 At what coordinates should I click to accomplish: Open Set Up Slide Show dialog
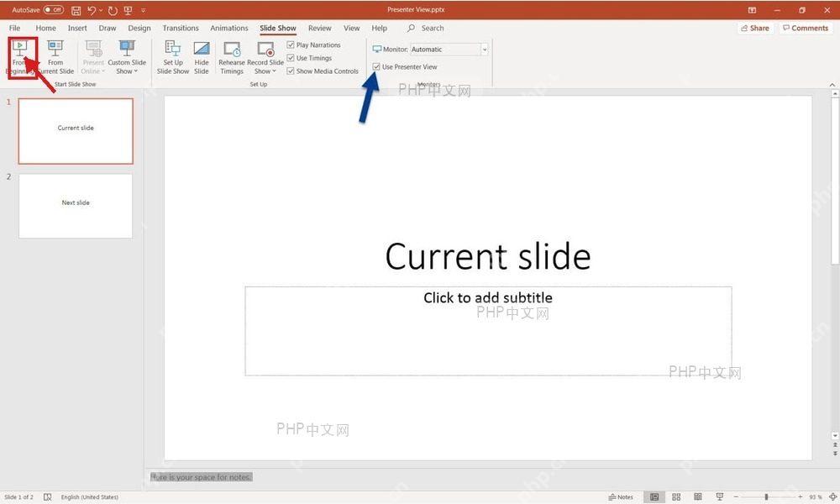click(173, 57)
